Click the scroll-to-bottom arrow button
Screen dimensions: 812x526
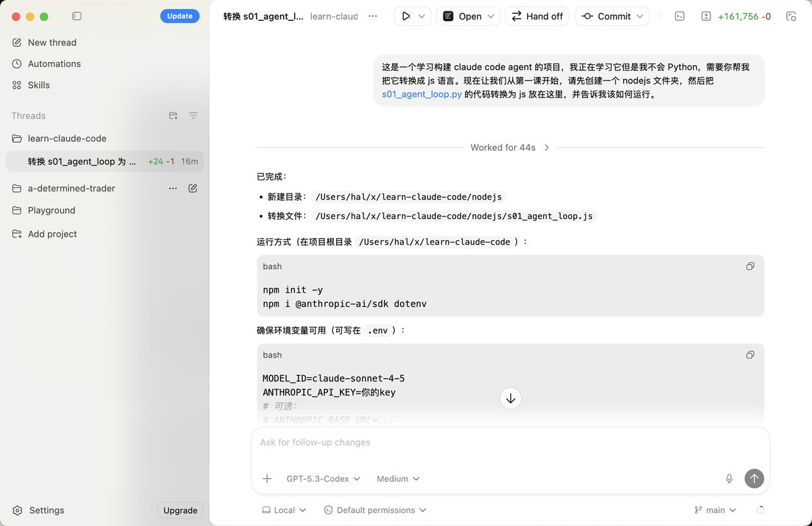tap(511, 398)
